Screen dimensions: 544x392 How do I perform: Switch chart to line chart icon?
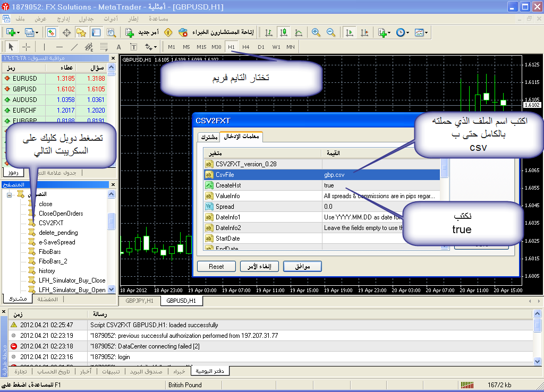299,32
